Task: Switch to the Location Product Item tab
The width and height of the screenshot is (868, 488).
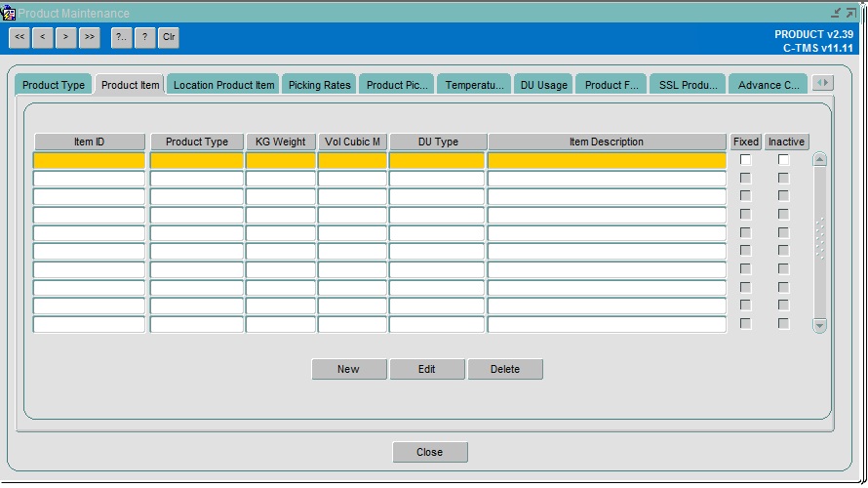Action: pos(223,85)
